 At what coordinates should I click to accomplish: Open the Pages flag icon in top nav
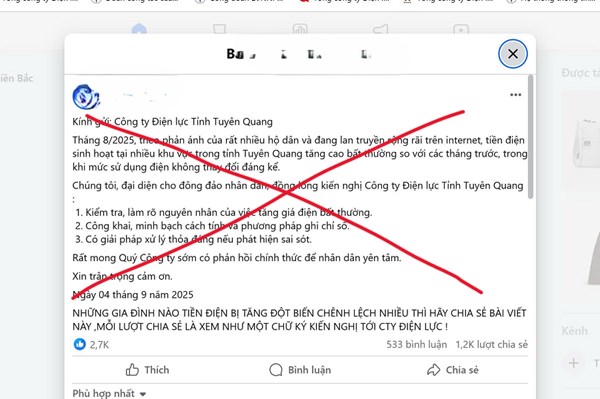click(220, 29)
